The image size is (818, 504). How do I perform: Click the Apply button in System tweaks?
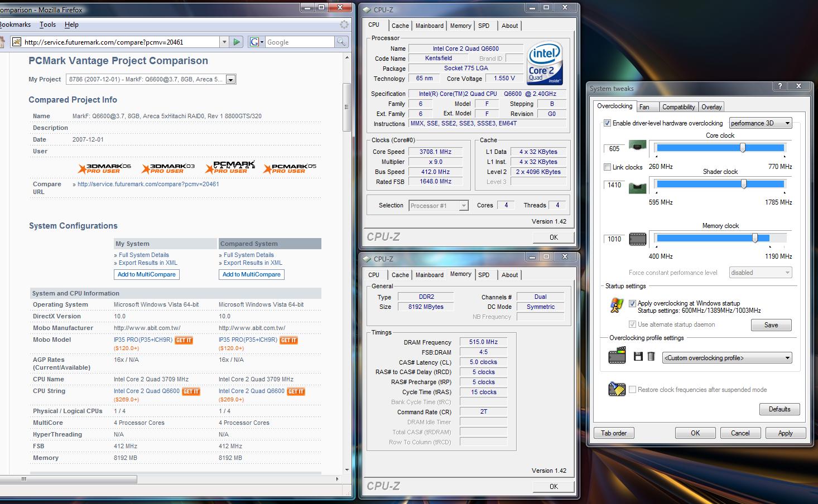785,433
